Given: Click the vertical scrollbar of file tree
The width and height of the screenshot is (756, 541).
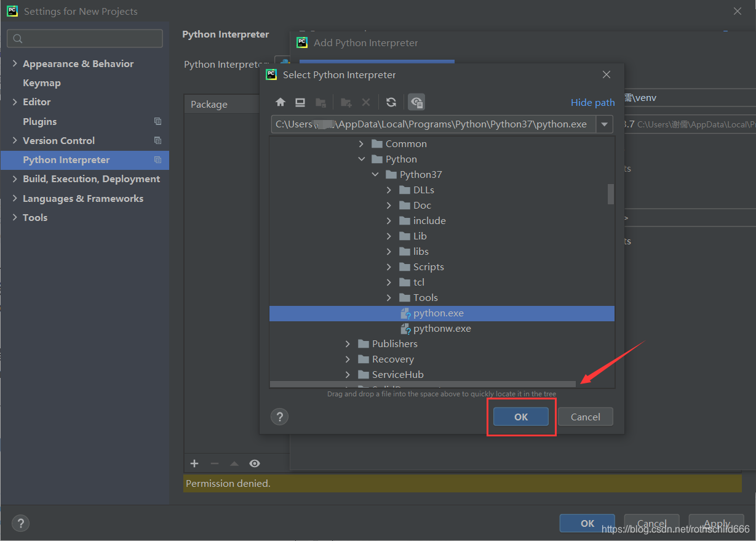Looking at the screenshot, I should 611,194.
